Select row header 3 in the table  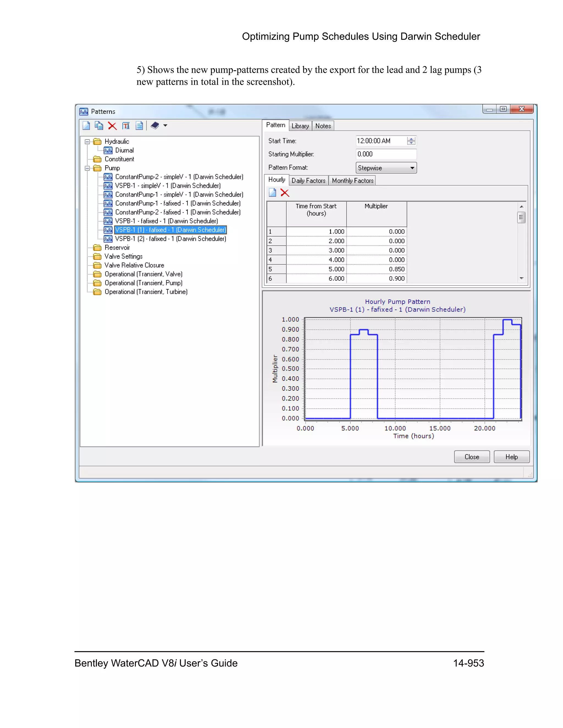(277, 251)
